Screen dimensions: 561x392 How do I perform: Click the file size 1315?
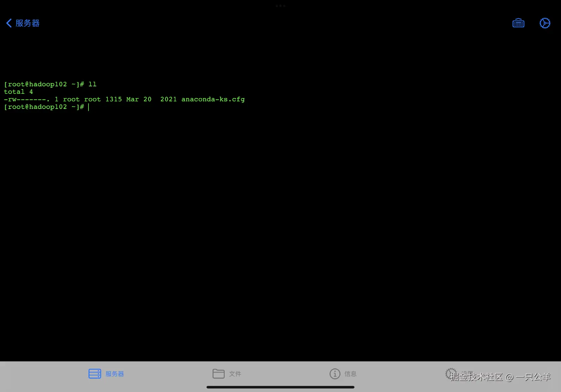click(113, 99)
